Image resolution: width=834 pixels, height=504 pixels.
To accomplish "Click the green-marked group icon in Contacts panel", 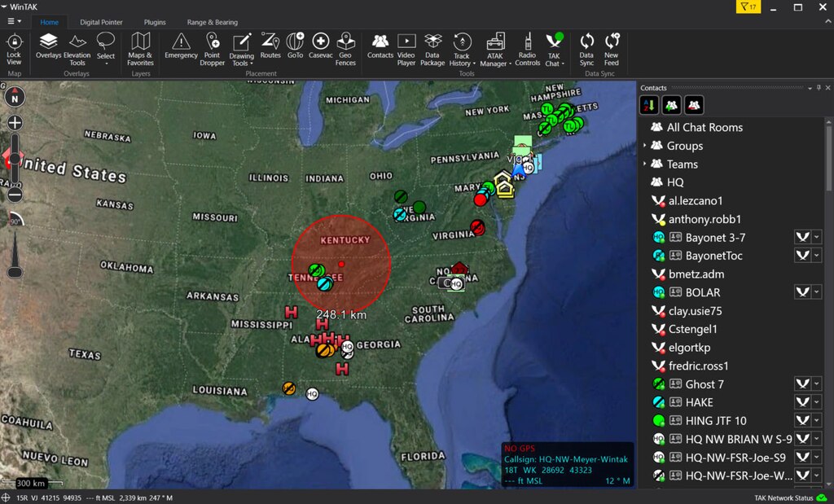I will 672,105.
